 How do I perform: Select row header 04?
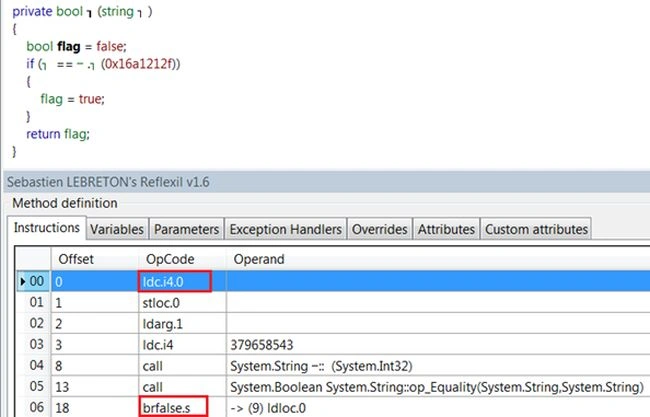[33, 366]
